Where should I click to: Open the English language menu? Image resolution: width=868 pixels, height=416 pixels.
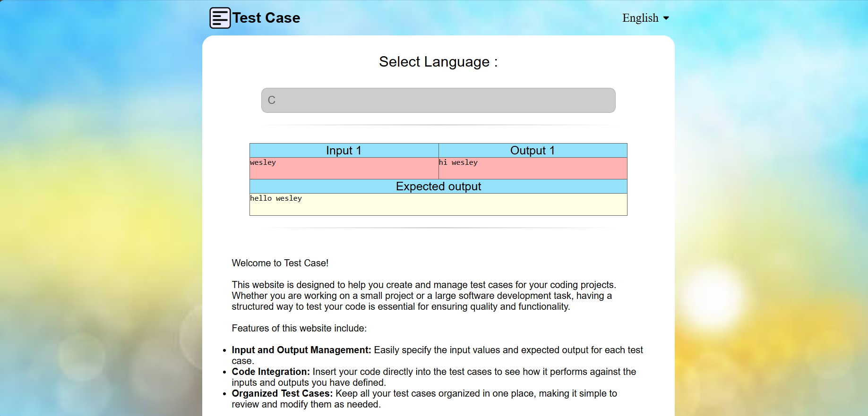click(x=640, y=18)
